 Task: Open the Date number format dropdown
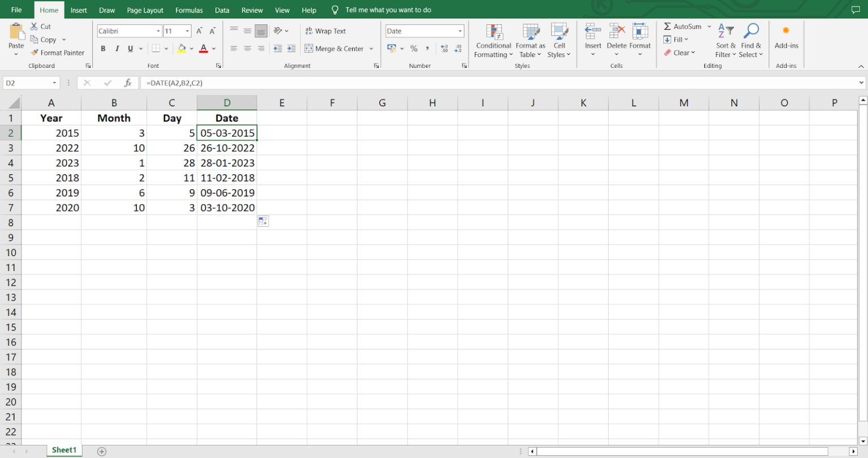tap(460, 31)
